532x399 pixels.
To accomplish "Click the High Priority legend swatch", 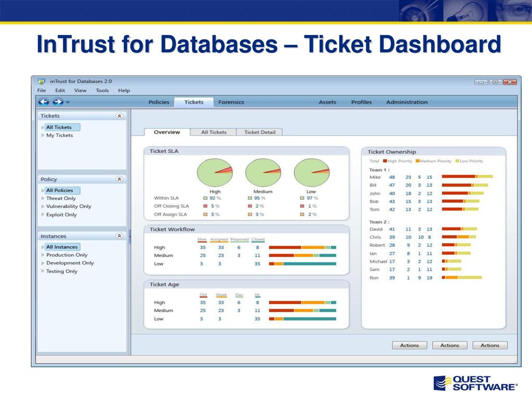I will tap(385, 161).
